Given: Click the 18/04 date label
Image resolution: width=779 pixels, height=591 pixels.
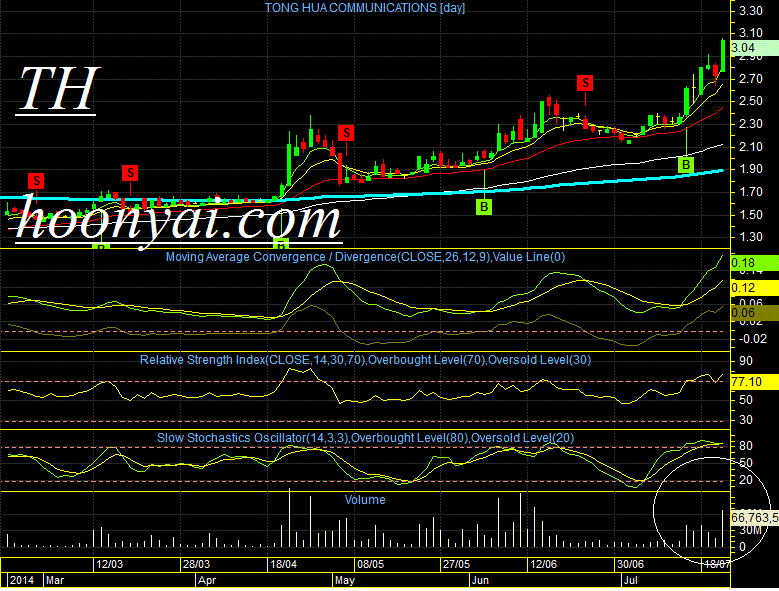Looking at the screenshot, I should pyautogui.click(x=283, y=565).
